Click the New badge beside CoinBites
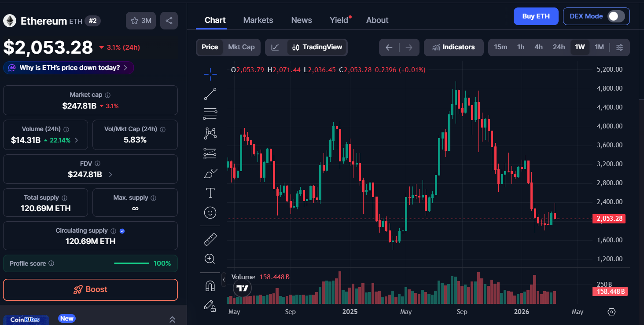644x325 pixels. 67,318
